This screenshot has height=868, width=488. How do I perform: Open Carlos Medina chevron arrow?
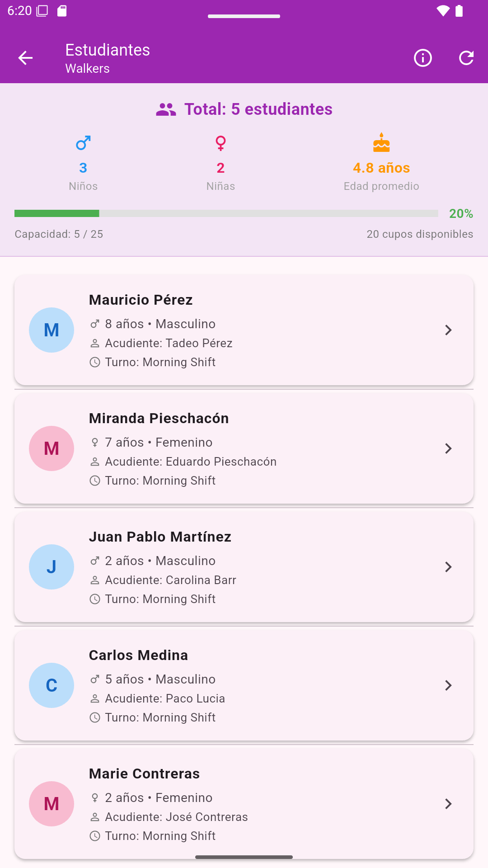(448, 685)
